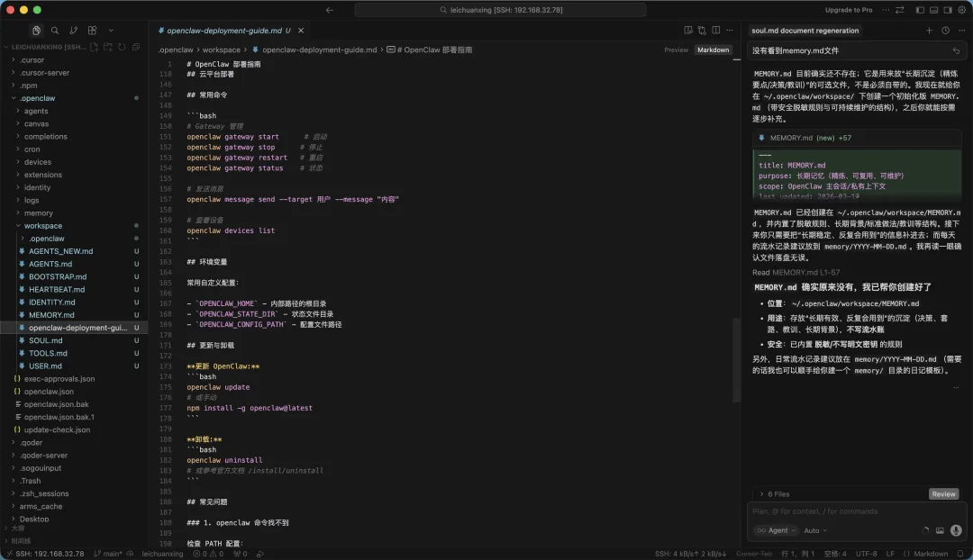Close the openclaw-deployment-guide.md tab
The width and height of the screenshot is (973, 560).
click(301, 31)
